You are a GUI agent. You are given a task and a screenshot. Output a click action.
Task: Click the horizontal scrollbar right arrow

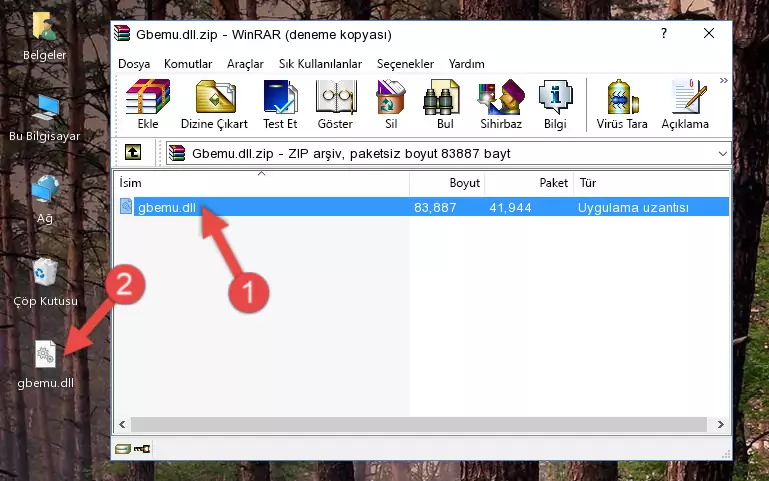(x=720, y=425)
